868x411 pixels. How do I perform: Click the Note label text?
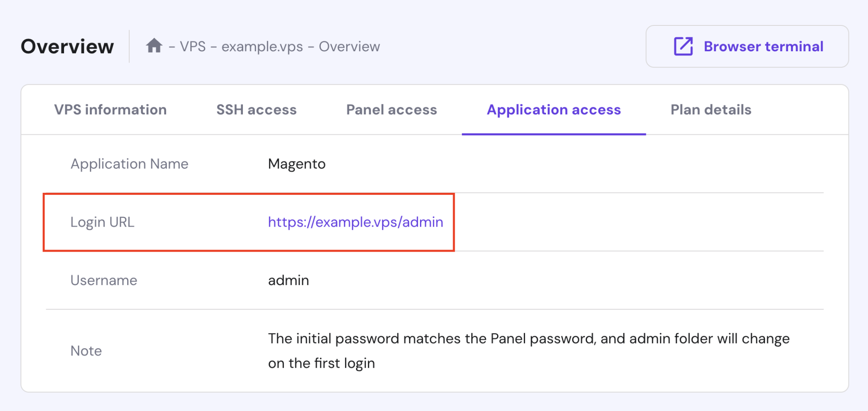[86, 350]
